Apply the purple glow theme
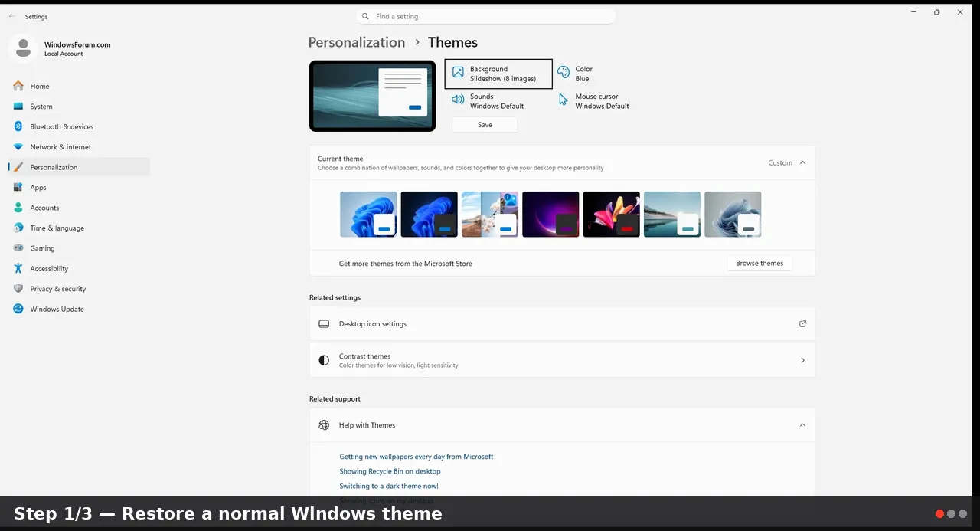Image resolution: width=980 pixels, height=531 pixels. pos(550,214)
